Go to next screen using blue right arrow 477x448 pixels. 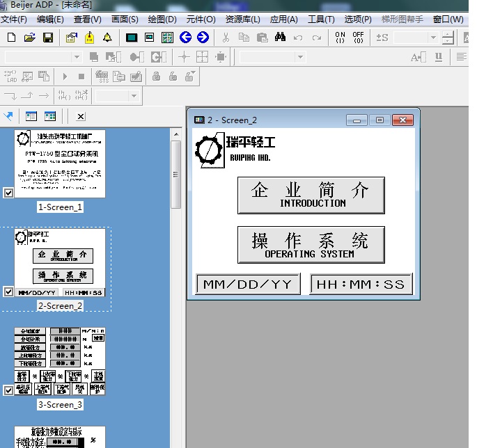[203, 38]
